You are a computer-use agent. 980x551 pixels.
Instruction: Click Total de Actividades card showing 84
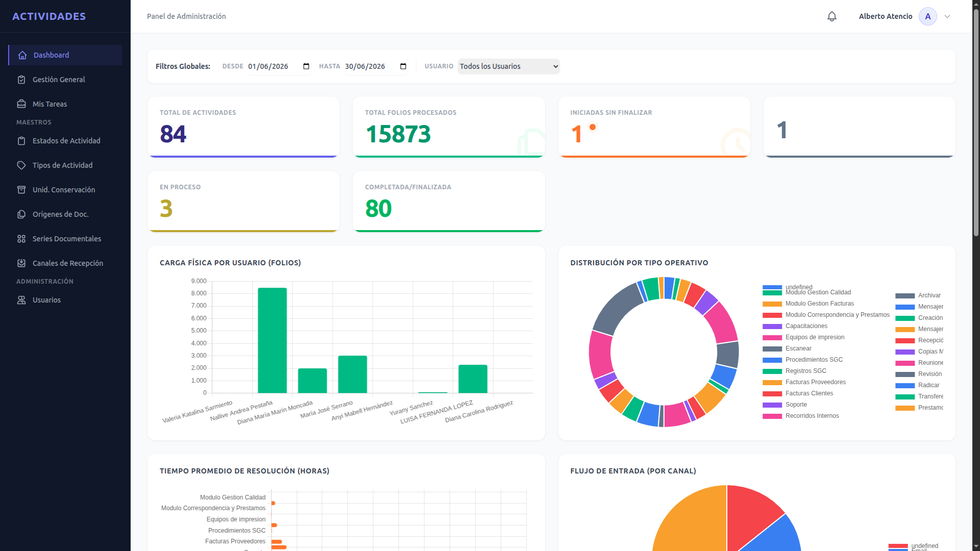pyautogui.click(x=243, y=127)
